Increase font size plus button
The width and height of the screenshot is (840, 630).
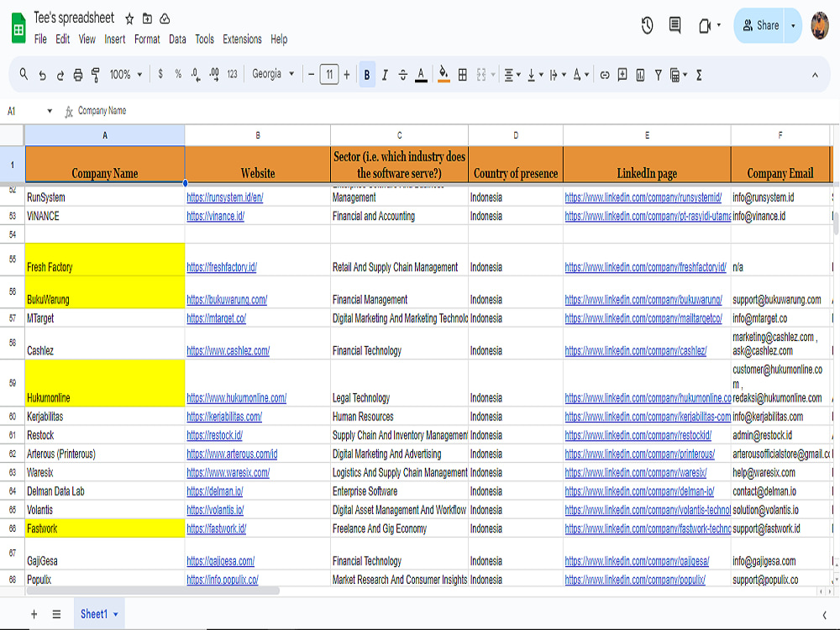[x=347, y=75]
